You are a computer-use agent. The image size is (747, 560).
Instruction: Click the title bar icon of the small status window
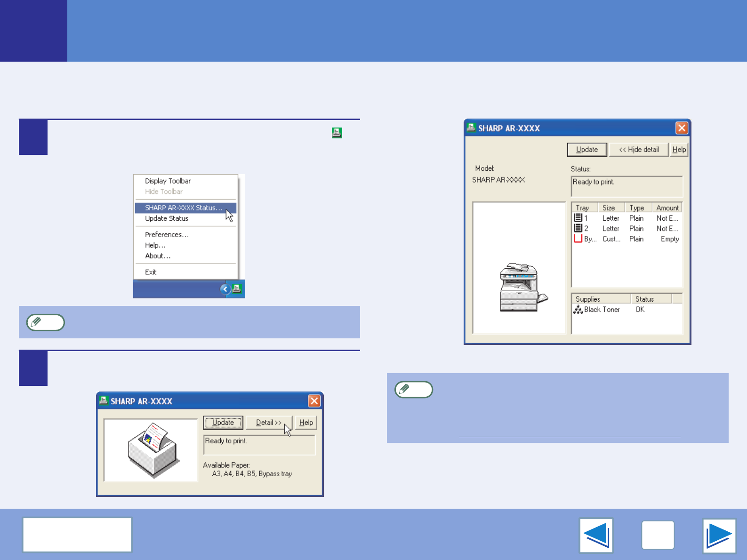coord(104,400)
